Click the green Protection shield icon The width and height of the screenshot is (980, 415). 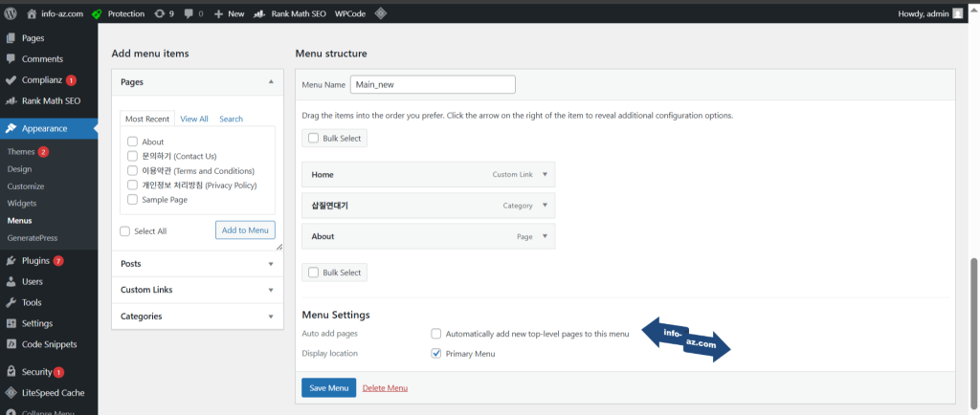[98, 13]
